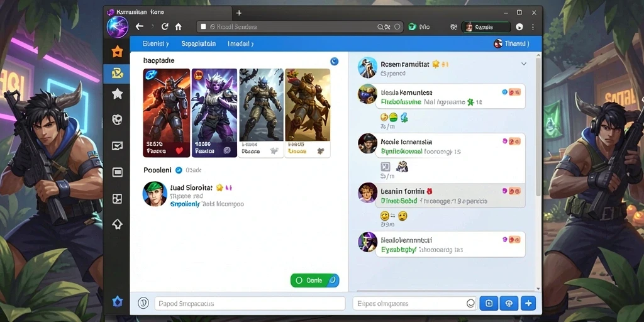Expand the chat header chevron dropdown
Viewport: 644px width, 322px height.
(524, 64)
